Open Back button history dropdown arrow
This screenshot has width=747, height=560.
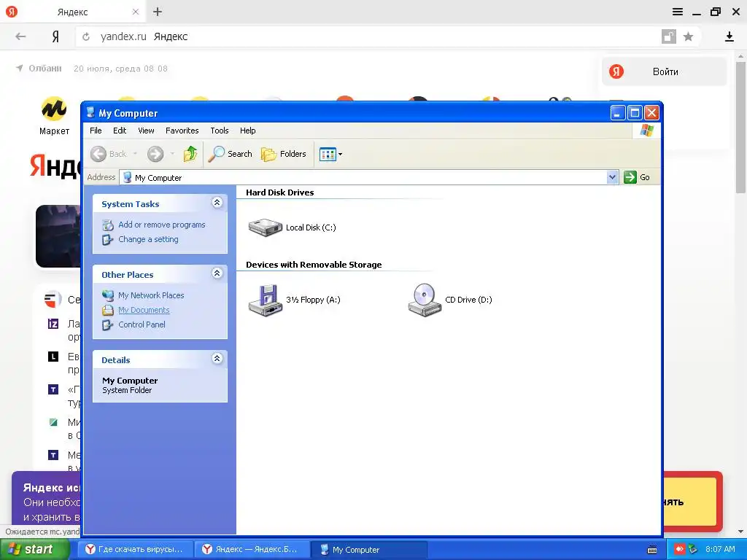pyautogui.click(x=135, y=154)
